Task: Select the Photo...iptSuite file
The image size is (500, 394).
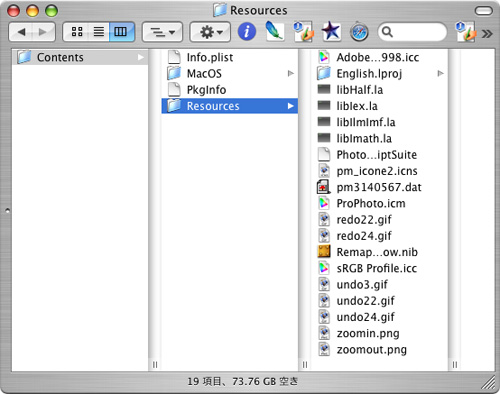Action: tap(380, 155)
